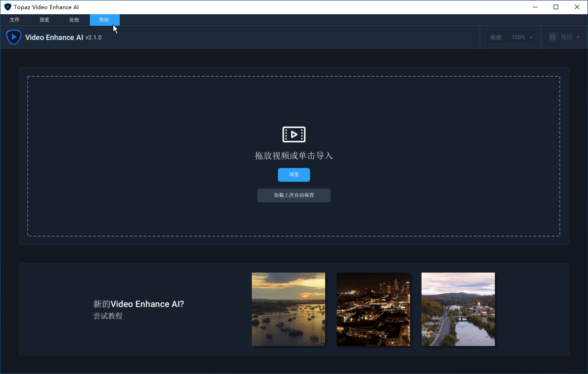Click the 视图 split-view layout icon
The height and width of the screenshot is (374, 588).
(553, 37)
